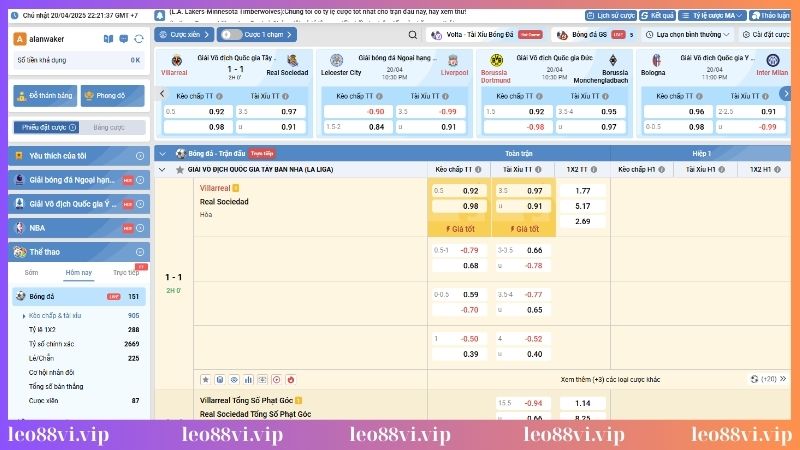This screenshot has height=450, width=800.
Task: Open the Tỷ lệ cược MA dropdown
Action: tap(716, 16)
